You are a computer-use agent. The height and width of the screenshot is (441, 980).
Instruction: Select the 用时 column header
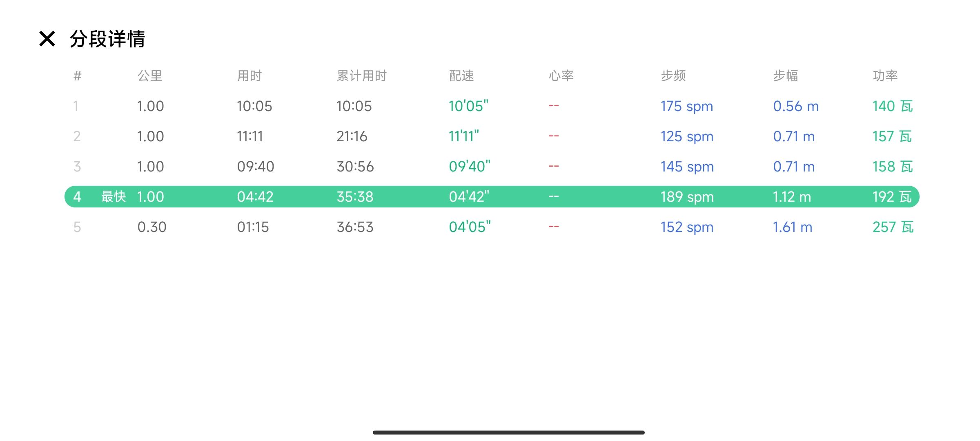pyautogui.click(x=249, y=76)
